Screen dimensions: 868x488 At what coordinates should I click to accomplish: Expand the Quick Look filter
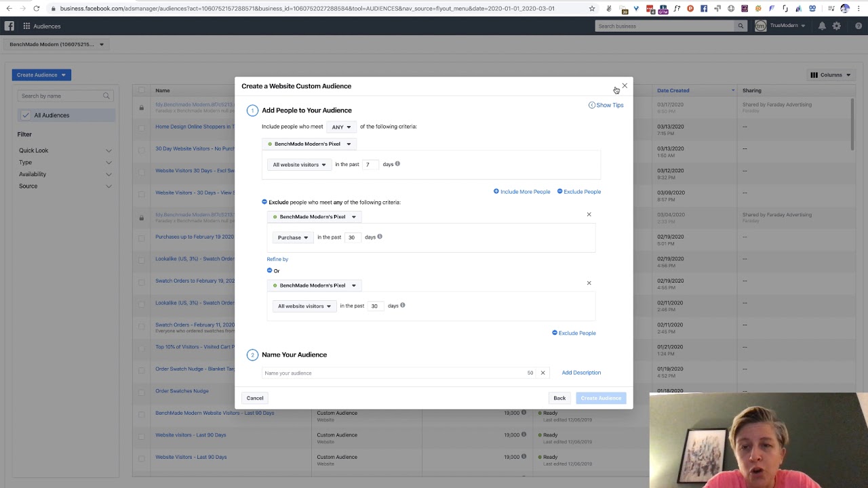[x=65, y=150]
